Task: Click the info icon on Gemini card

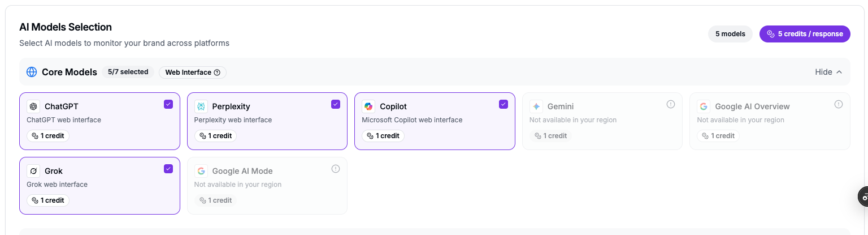Action: [671, 104]
